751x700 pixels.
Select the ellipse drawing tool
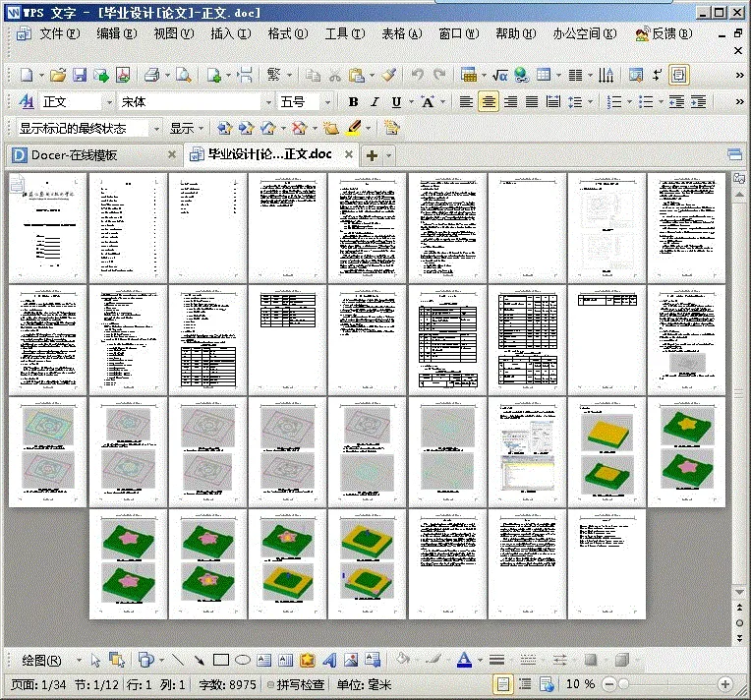click(x=243, y=661)
